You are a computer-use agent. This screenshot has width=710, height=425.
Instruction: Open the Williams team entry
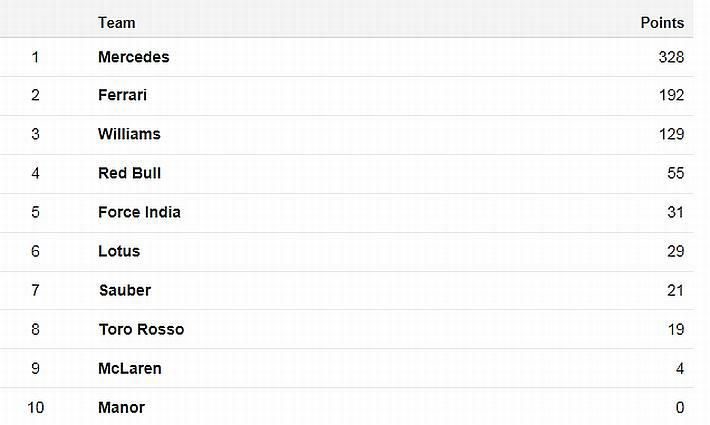click(129, 134)
